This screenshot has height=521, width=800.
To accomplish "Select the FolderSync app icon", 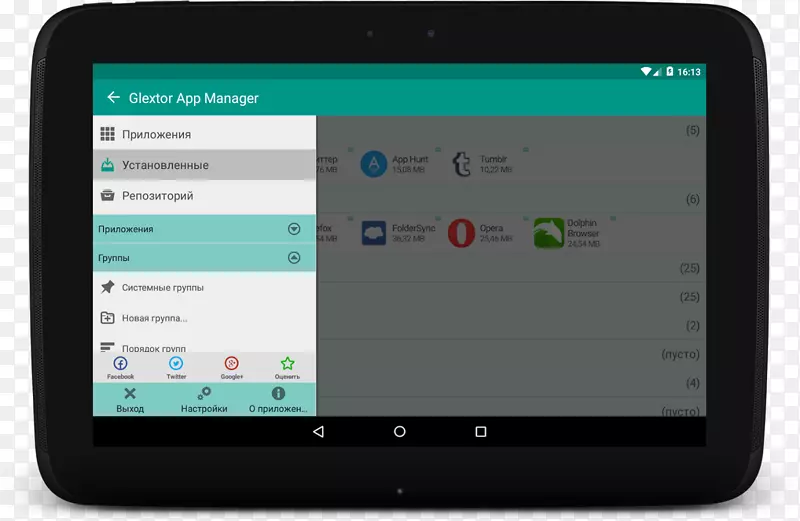I will (374, 233).
